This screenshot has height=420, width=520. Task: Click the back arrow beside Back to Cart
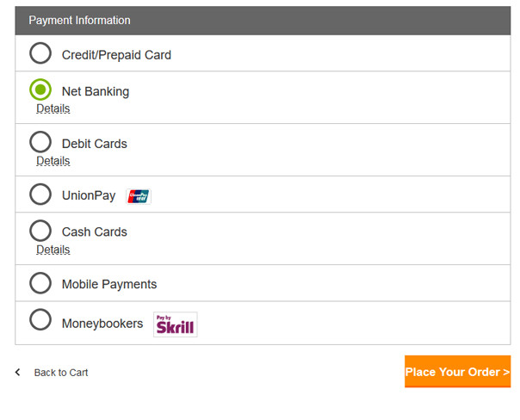[x=18, y=373]
